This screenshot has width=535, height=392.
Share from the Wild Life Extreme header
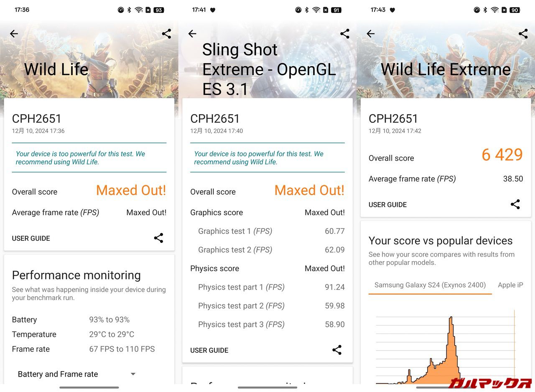pyautogui.click(x=523, y=34)
